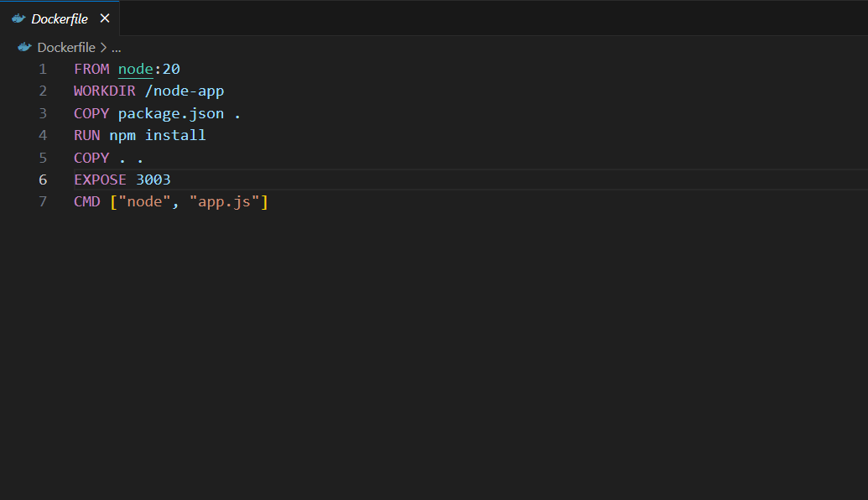
Task: Click the Docker whale icon in the breadcrumb
Action: (x=24, y=47)
